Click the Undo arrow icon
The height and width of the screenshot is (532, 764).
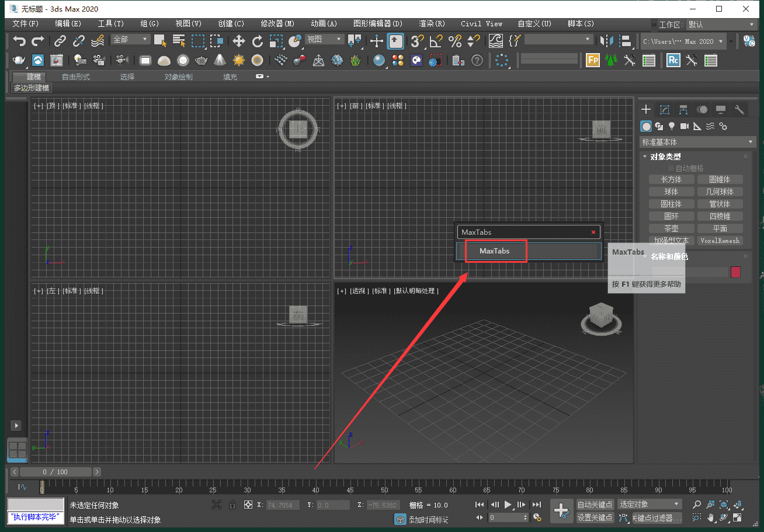[x=20, y=41]
